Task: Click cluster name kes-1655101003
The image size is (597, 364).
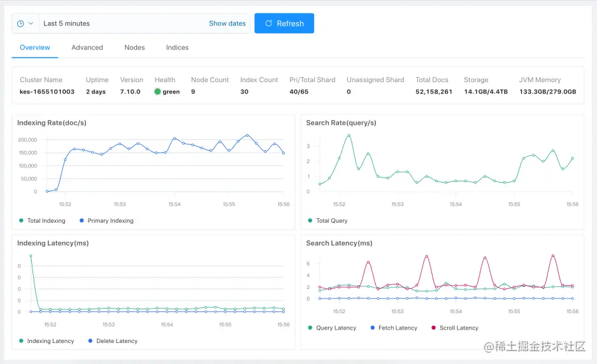Action: [47, 92]
